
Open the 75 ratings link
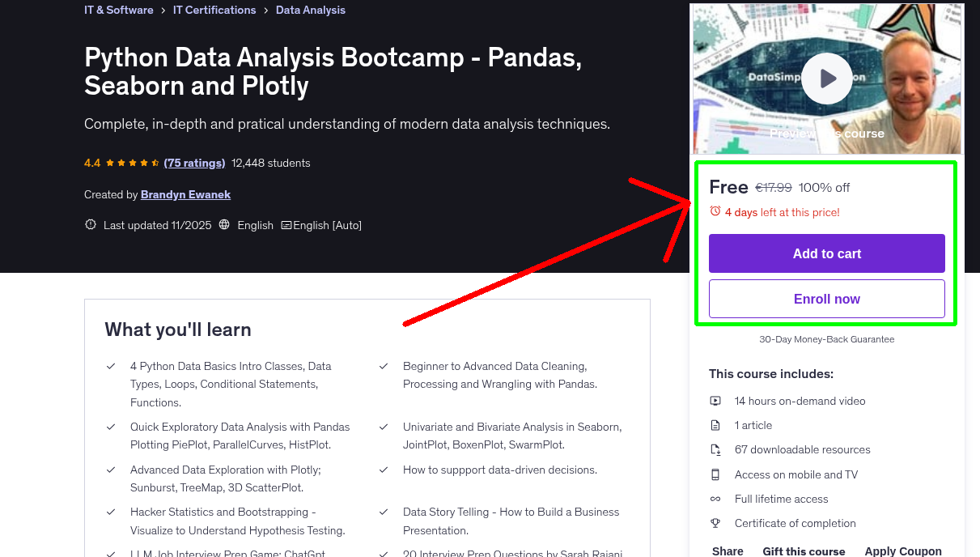pyautogui.click(x=194, y=162)
